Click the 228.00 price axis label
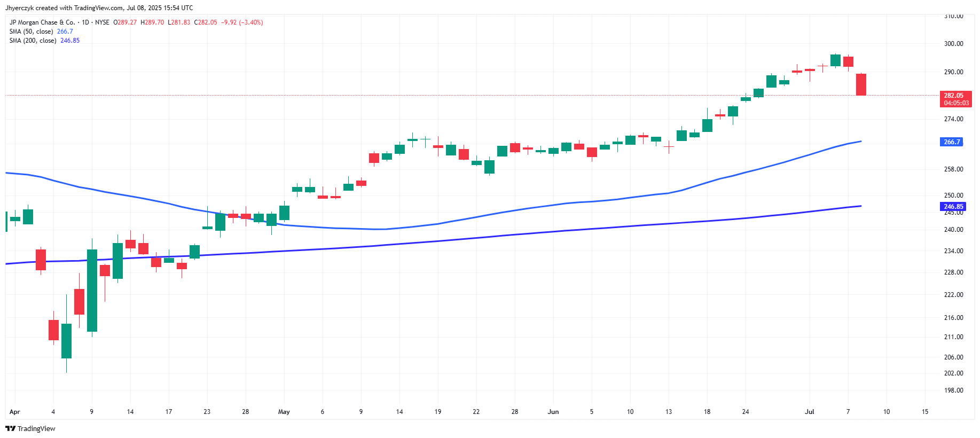The height and width of the screenshot is (438, 980). [953, 272]
